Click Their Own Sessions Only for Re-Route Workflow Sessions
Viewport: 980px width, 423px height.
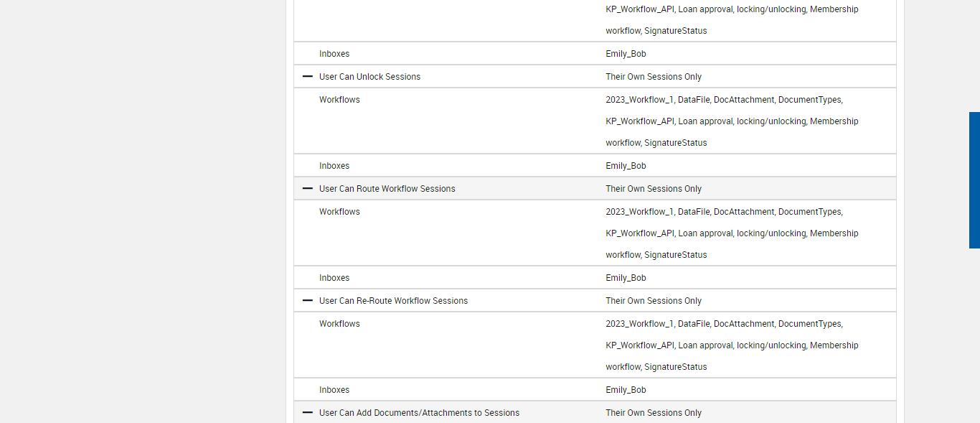click(654, 301)
